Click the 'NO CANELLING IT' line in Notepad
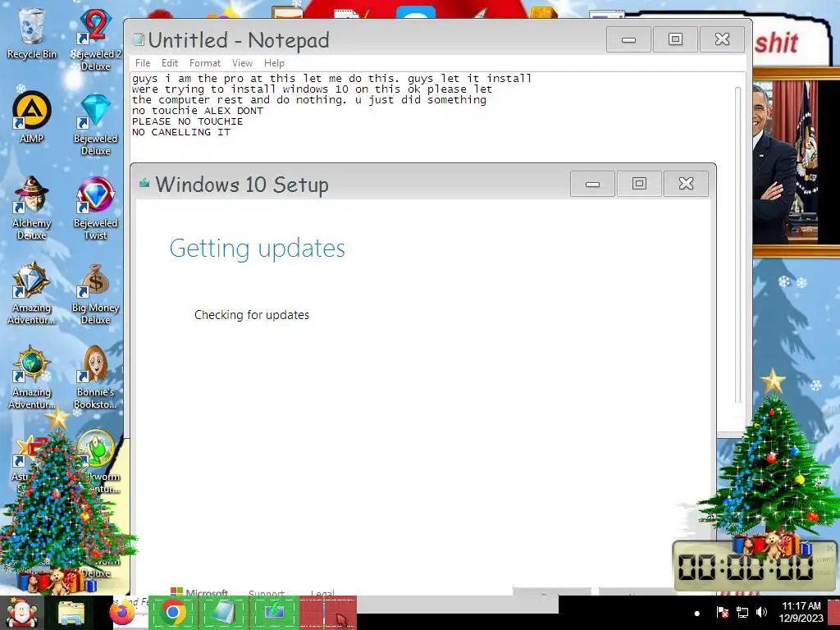This screenshot has height=630, width=840. 181,132
